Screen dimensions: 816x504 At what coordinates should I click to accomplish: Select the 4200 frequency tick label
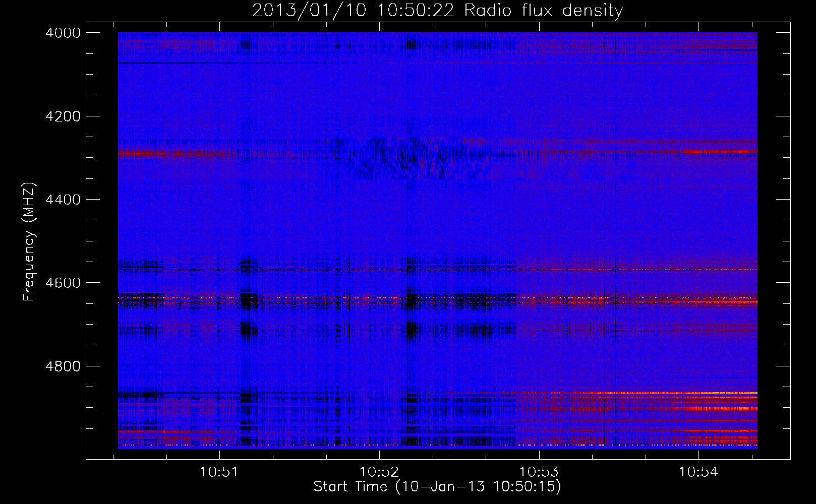tap(63, 116)
